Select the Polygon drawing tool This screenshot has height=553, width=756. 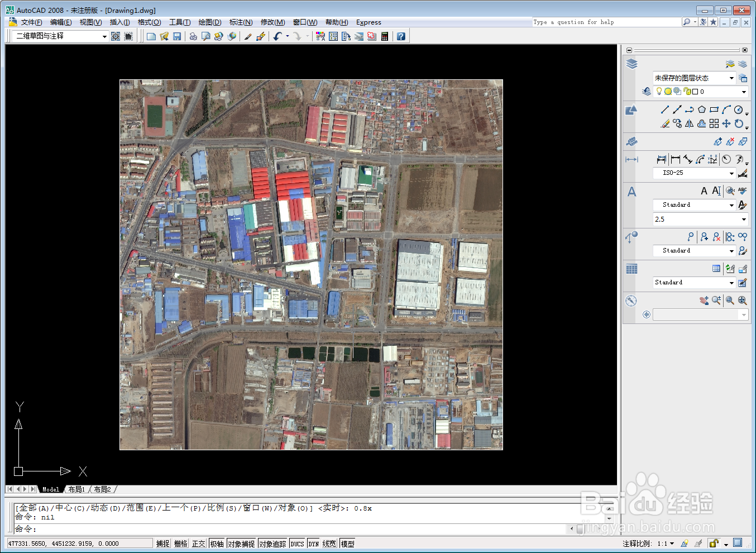[x=702, y=109]
